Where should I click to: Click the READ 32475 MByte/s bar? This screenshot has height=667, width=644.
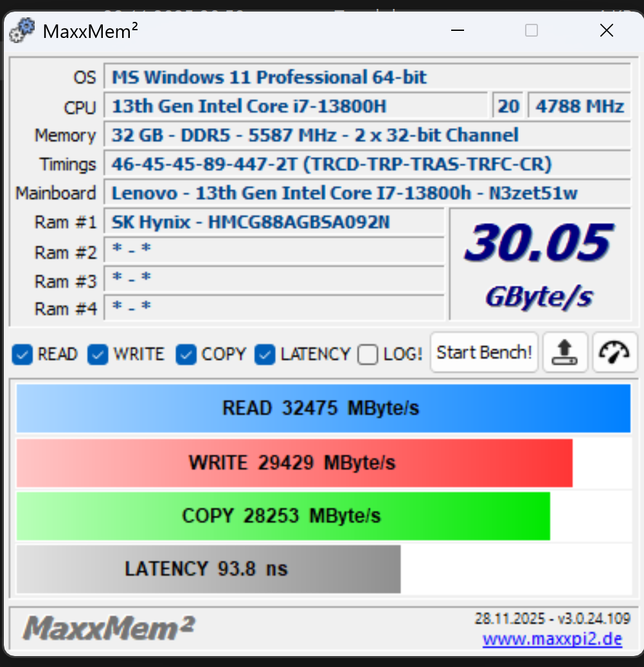(323, 408)
